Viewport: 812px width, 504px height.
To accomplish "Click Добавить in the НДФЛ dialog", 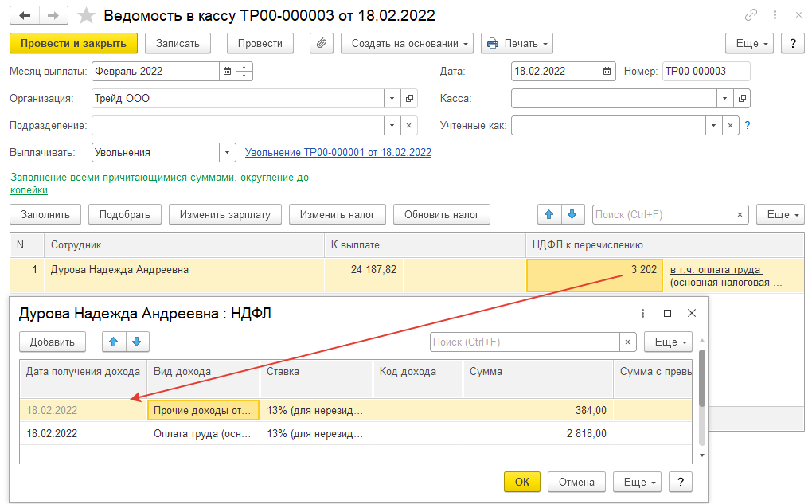I will pyautogui.click(x=53, y=342).
